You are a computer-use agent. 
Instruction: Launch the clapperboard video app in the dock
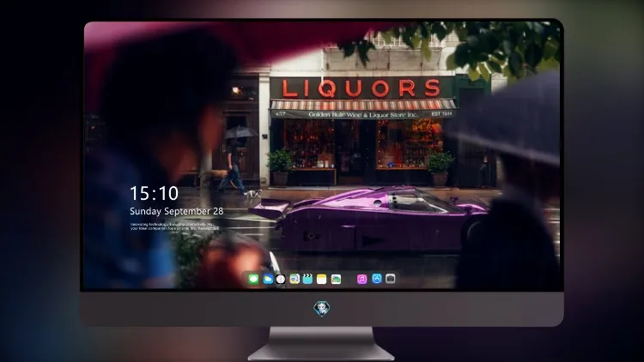coord(307,279)
